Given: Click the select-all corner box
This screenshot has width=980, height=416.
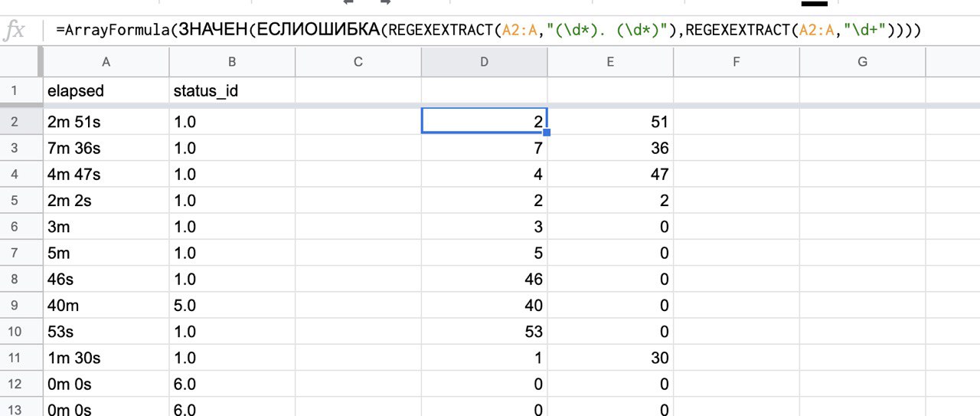Looking at the screenshot, I should point(21,62).
